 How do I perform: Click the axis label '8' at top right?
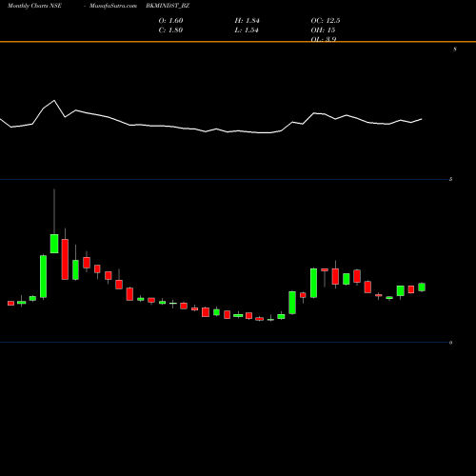455,50
